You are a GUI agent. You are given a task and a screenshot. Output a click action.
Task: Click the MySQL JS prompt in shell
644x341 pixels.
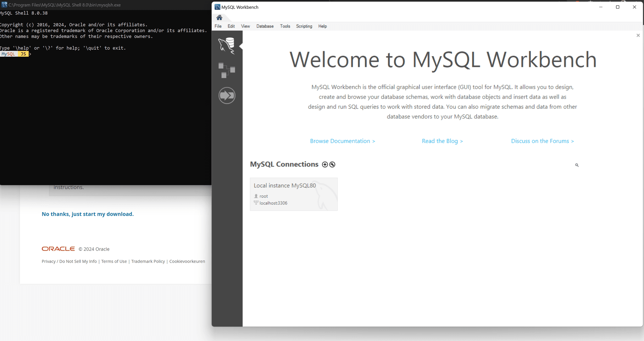point(15,54)
